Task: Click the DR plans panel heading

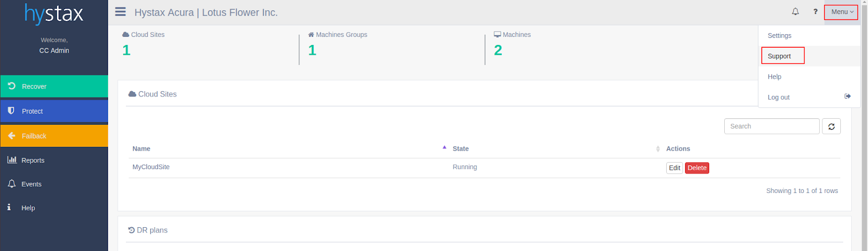Action: click(148, 230)
